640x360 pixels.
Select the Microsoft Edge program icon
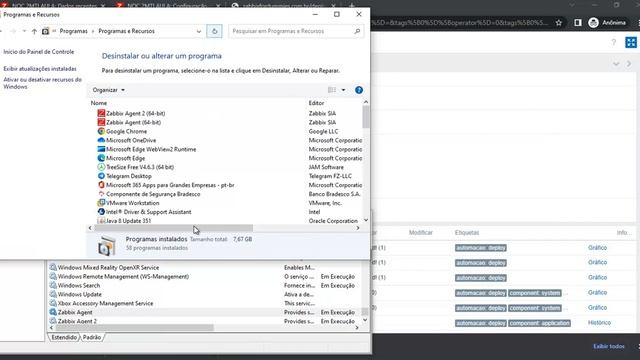point(101,158)
